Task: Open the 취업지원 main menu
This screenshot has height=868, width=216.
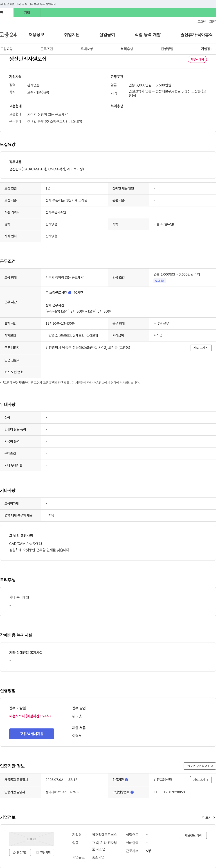Action: coord(72,35)
